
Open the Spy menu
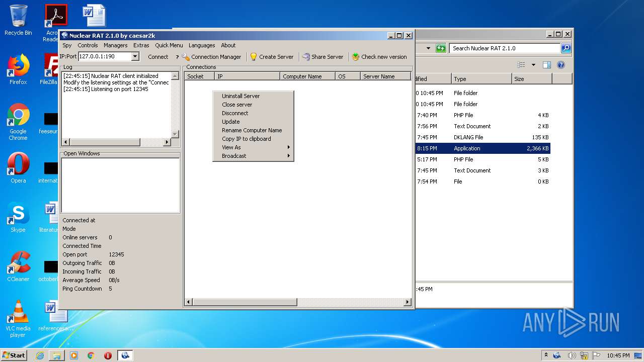(67, 45)
